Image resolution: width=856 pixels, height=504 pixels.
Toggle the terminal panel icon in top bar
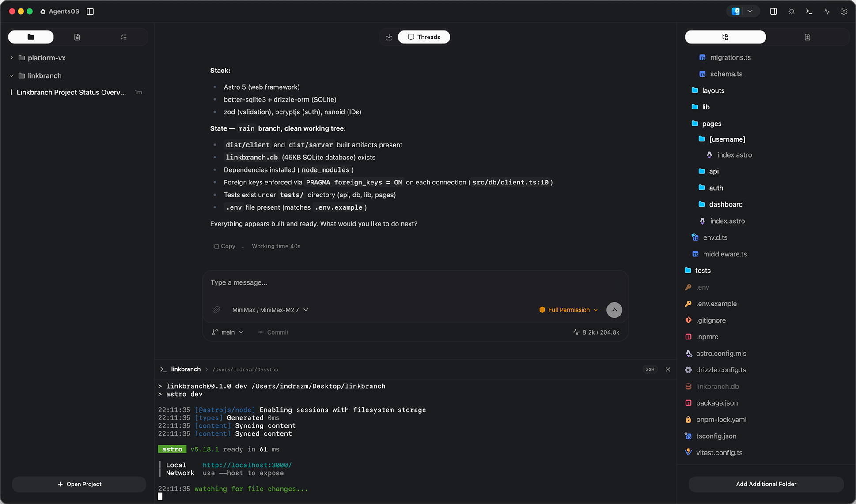pos(809,11)
